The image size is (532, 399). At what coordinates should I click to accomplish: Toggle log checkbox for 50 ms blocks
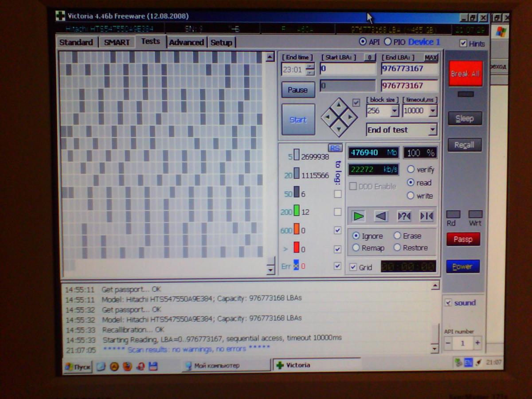coord(338,194)
